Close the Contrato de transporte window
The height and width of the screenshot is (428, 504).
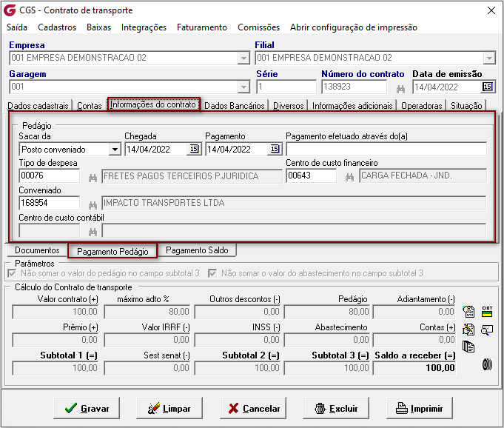[x=491, y=10]
